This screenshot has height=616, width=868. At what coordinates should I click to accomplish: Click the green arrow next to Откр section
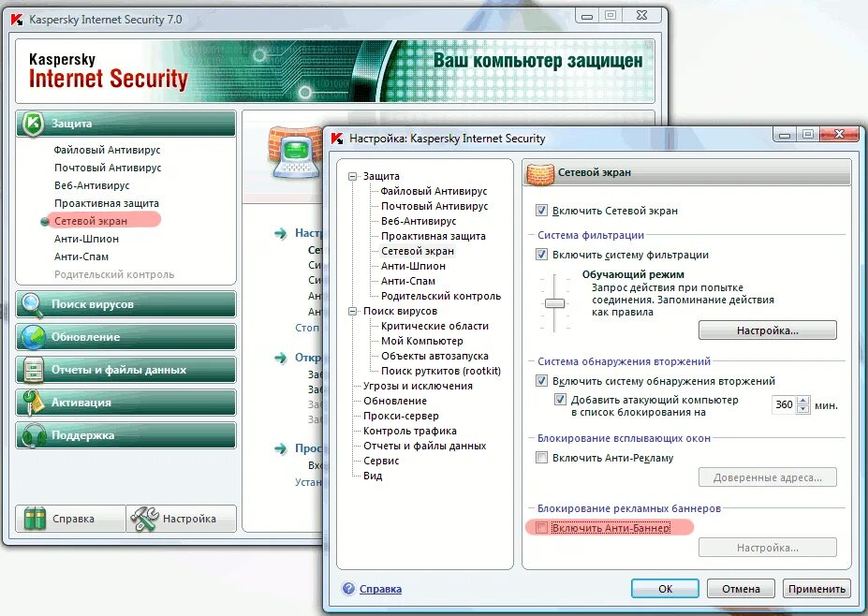pyautogui.click(x=281, y=358)
